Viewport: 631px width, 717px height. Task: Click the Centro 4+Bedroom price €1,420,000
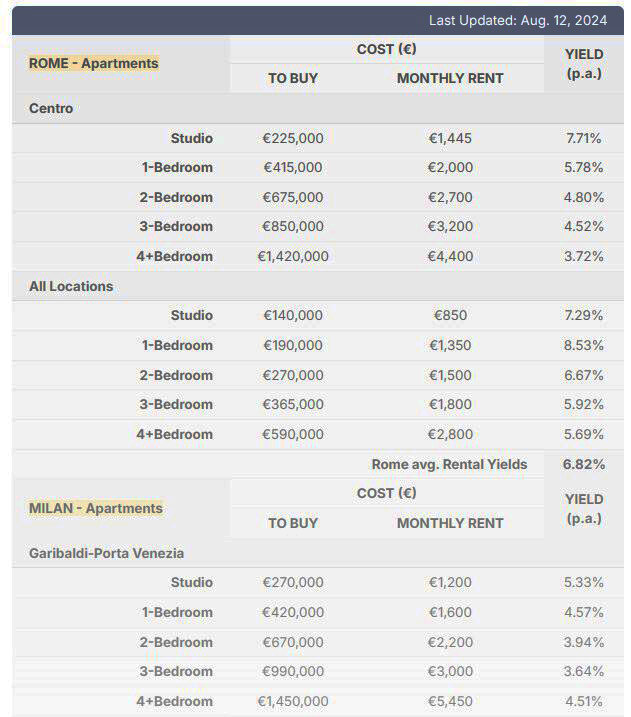pos(293,256)
